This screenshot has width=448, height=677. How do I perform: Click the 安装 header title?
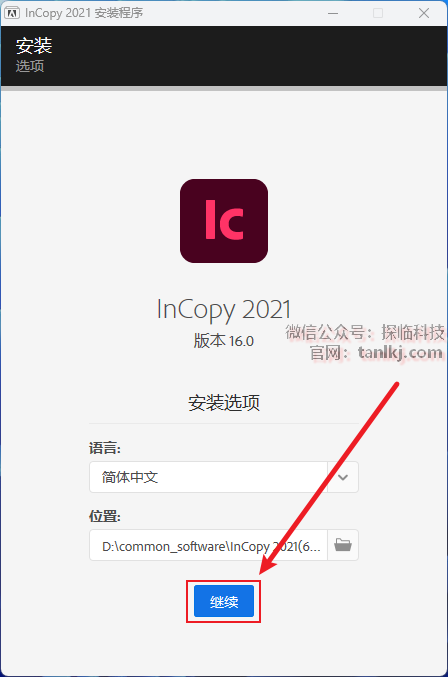tap(34, 45)
